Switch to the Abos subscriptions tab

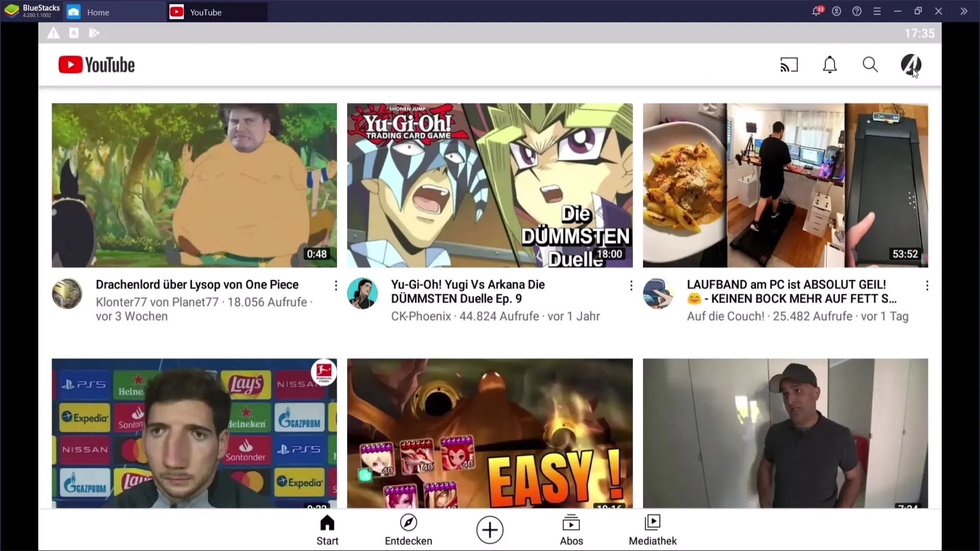pos(571,530)
